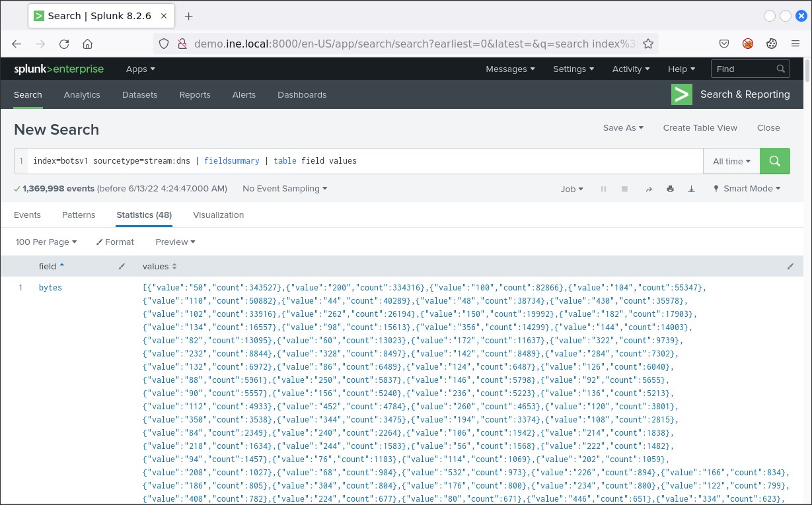Export results with download icon
Image resolution: width=812 pixels, height=505 pixels.
[692, 189]
